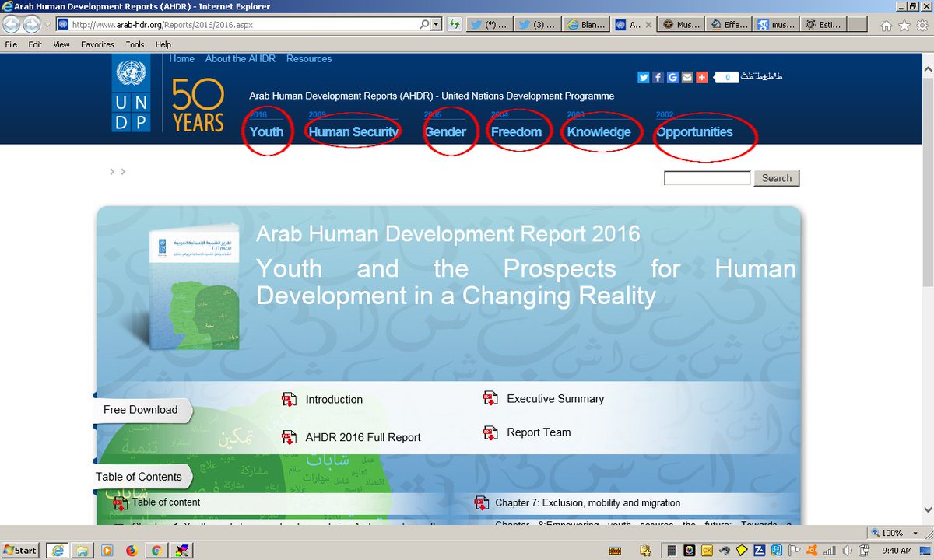Screen dimensions: 934x560
Task: Share page via Google icon
Action: click(x=672, y=77)
